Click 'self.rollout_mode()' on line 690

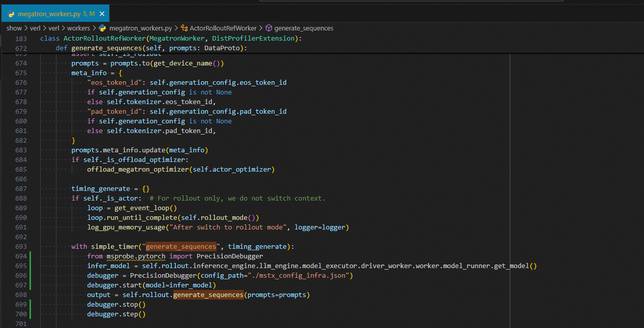tap(220, 218)
